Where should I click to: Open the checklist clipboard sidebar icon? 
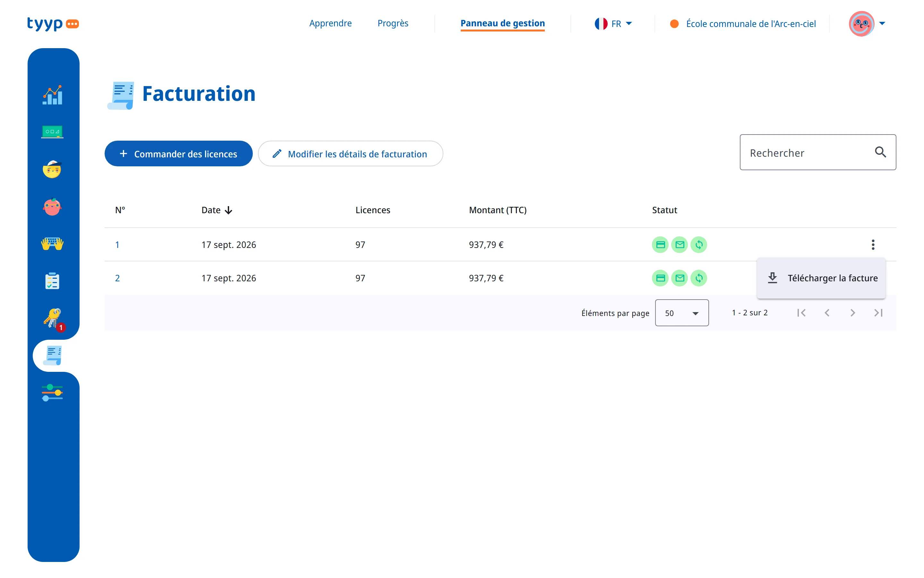tap(52, 281)
